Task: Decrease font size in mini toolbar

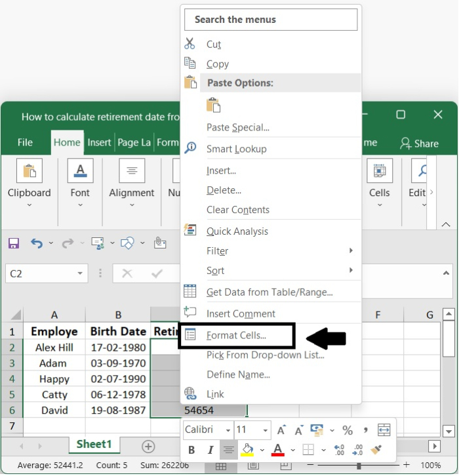Action: coord(299,430)
